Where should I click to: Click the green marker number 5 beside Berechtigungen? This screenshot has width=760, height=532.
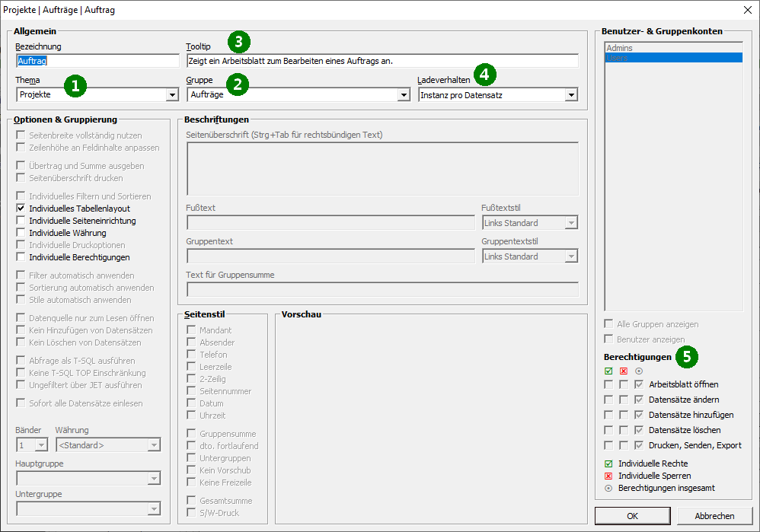coord(687,355)
